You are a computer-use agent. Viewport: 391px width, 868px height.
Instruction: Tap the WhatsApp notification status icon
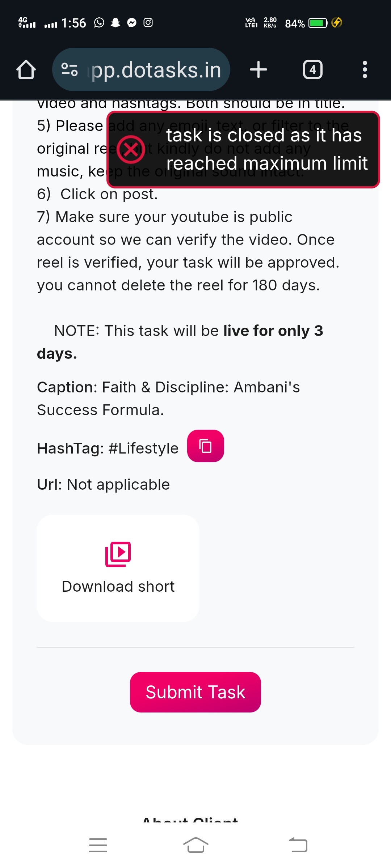[99, 23]
